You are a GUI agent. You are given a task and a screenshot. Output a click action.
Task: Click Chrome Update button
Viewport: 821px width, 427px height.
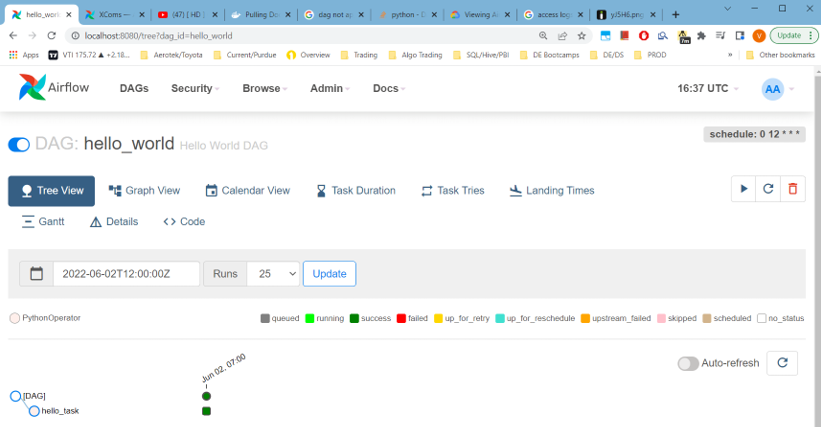coord(793,36)
